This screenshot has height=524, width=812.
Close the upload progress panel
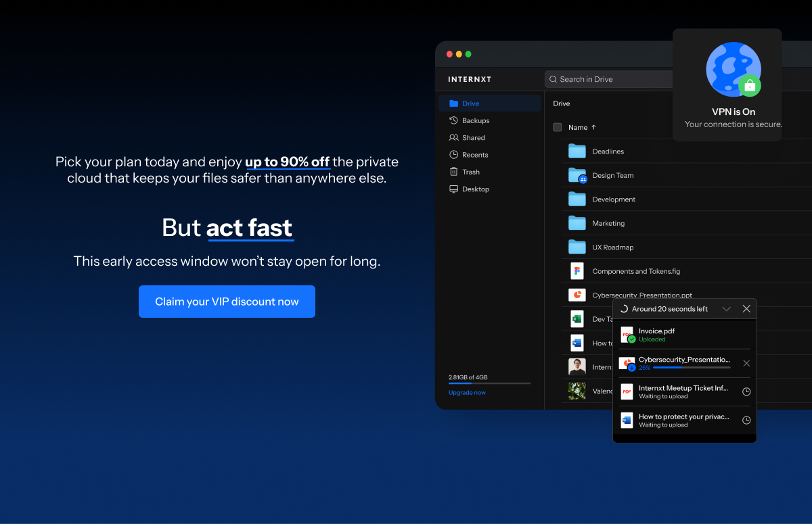coord(746,309)
